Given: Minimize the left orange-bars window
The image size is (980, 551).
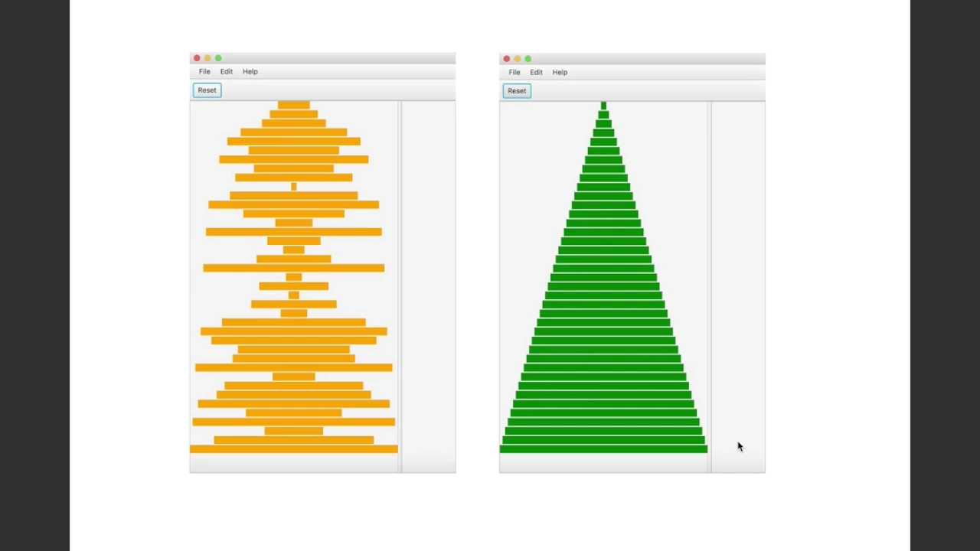Looking at the screenshot, I should 207,58.
